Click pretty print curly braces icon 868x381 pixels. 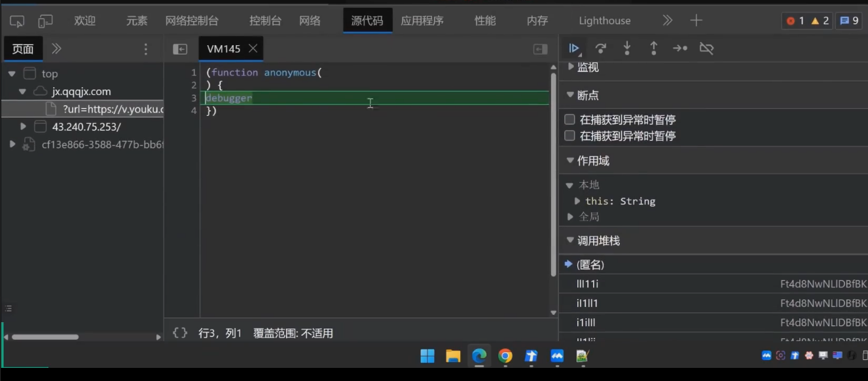pos(179,333)
